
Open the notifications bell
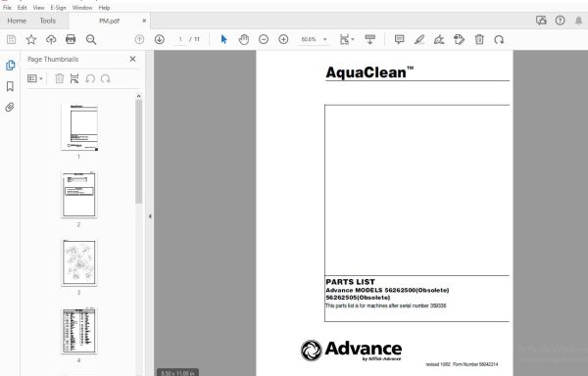coord(578,21)
